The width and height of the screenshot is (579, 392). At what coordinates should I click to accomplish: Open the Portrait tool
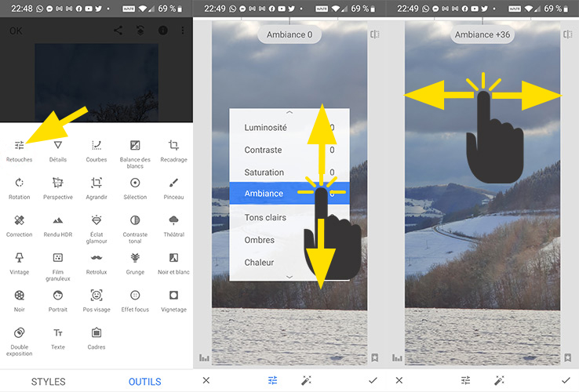point(58,301)
